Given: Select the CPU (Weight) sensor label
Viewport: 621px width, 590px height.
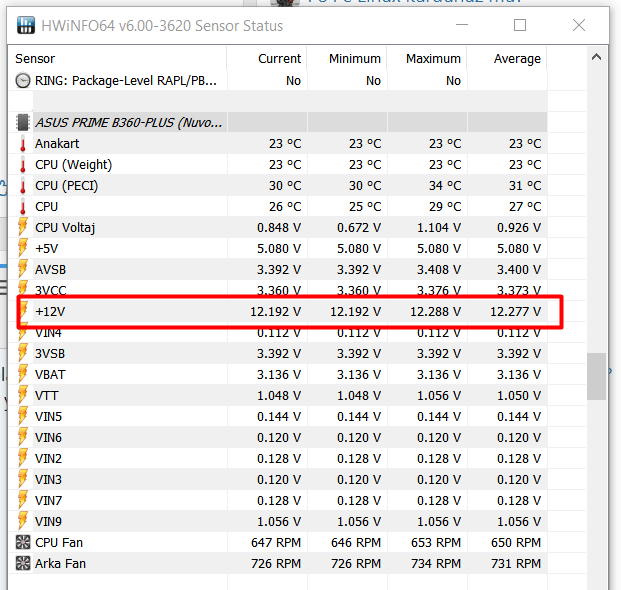Looking at the screenshot, I should [74, 164].
